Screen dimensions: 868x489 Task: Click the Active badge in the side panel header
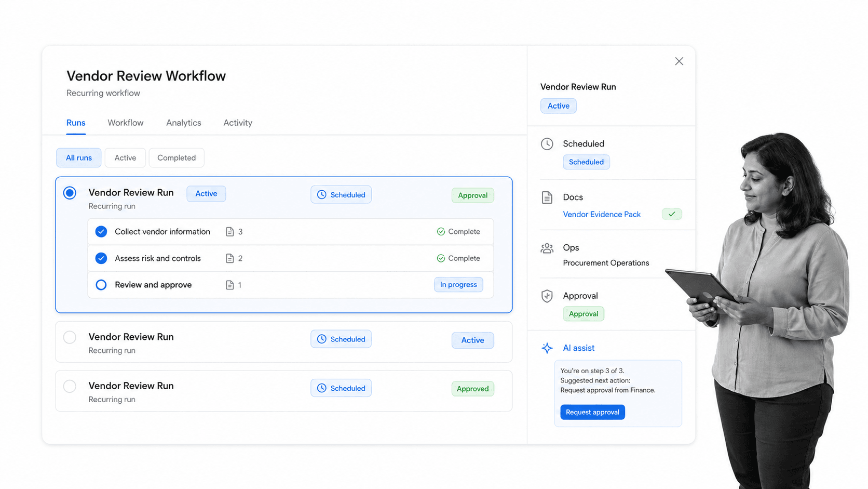coord(559,106)
